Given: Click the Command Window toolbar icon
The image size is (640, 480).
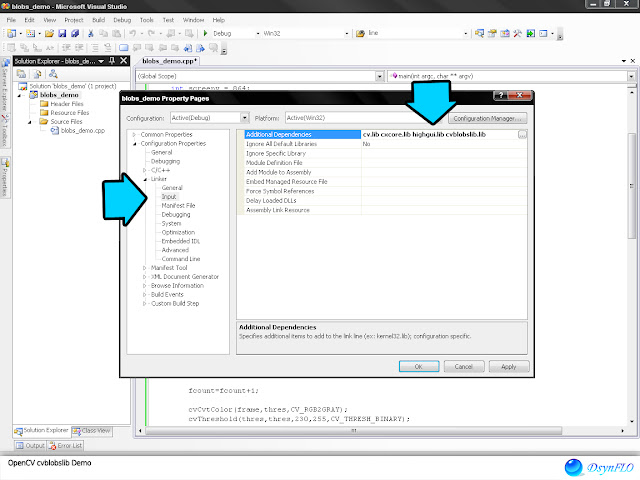Looking at the screenshot, I should pyautogui.click(x=543, y=33).
